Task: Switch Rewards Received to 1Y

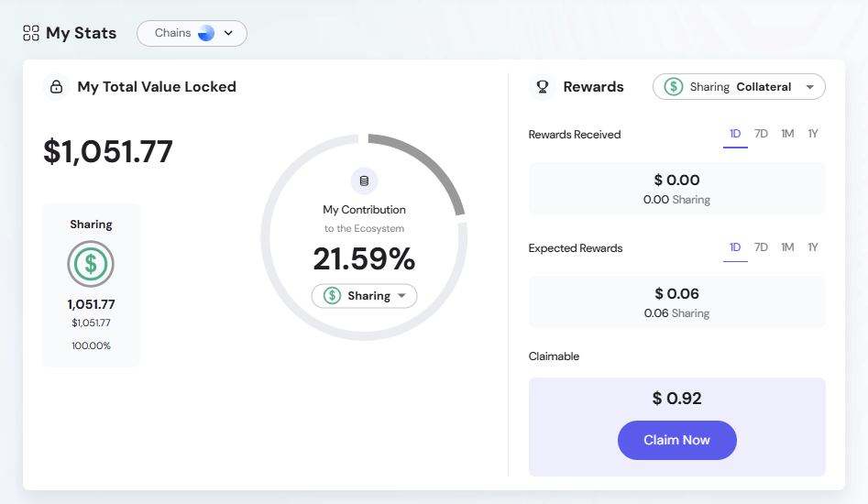Action: 813,134
